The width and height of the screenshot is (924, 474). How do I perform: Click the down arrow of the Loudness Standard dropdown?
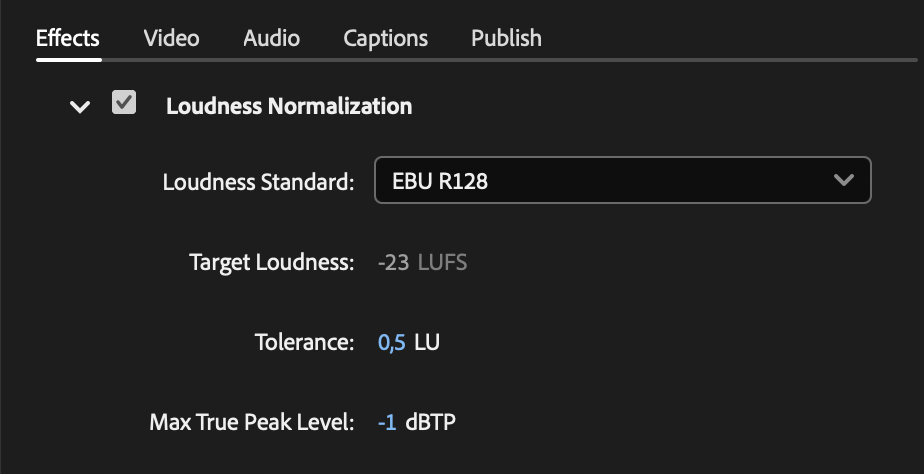tap(843, 181)
